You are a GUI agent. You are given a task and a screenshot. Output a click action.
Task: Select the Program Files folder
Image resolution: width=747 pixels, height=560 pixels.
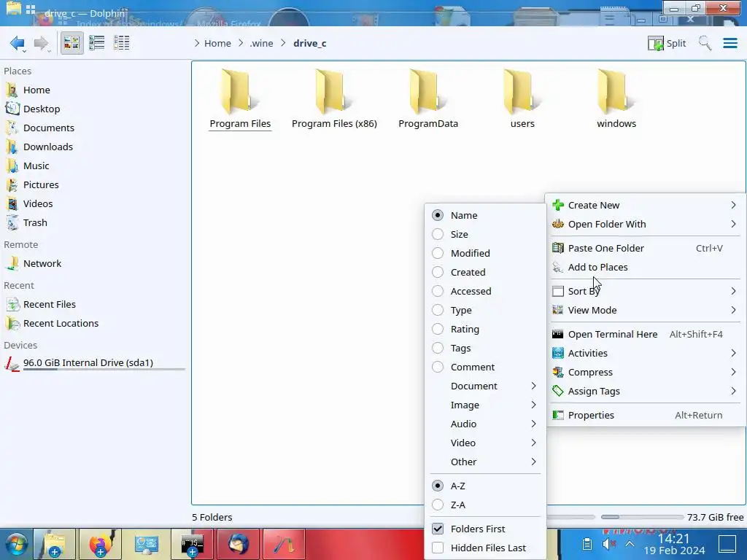point(240,99)
